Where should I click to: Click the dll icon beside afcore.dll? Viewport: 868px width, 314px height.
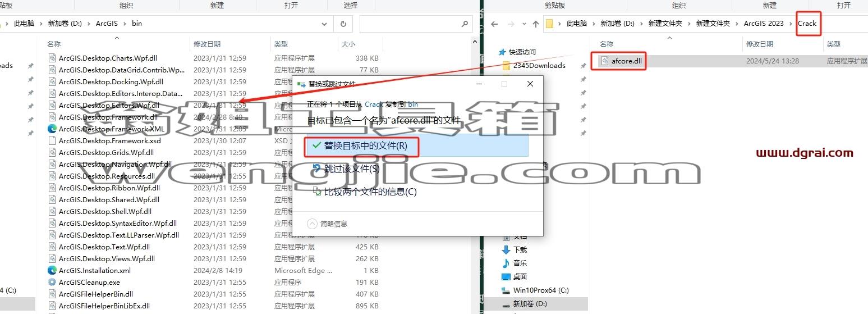605,61
